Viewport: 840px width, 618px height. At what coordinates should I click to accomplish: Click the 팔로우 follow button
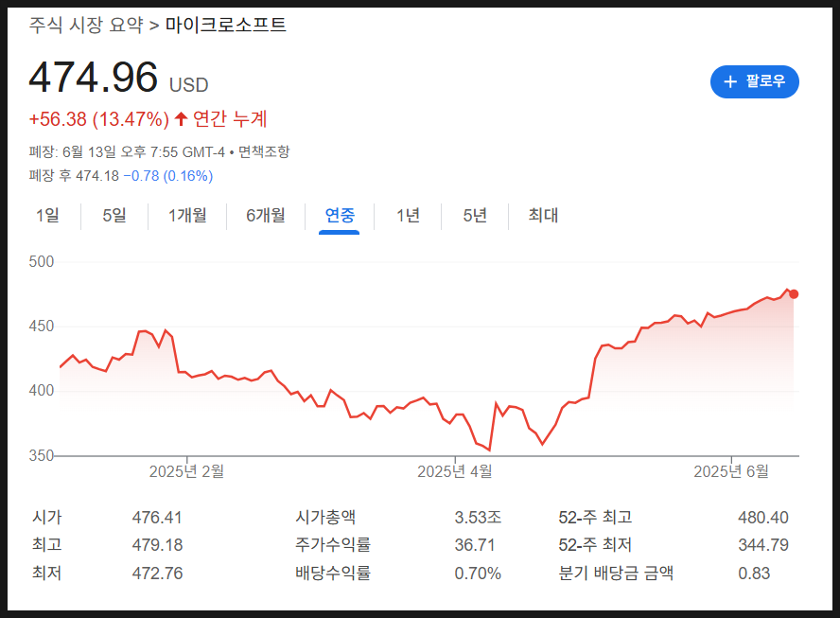click(x=754, y=82)
